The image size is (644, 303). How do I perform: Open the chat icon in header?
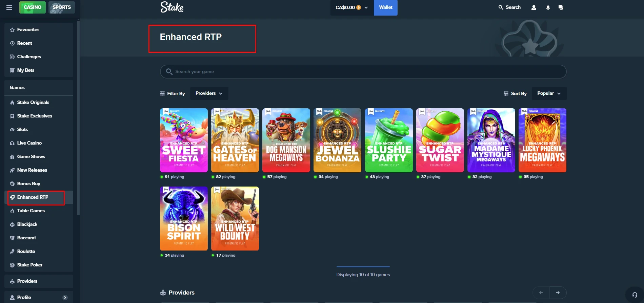click(561, 7)
